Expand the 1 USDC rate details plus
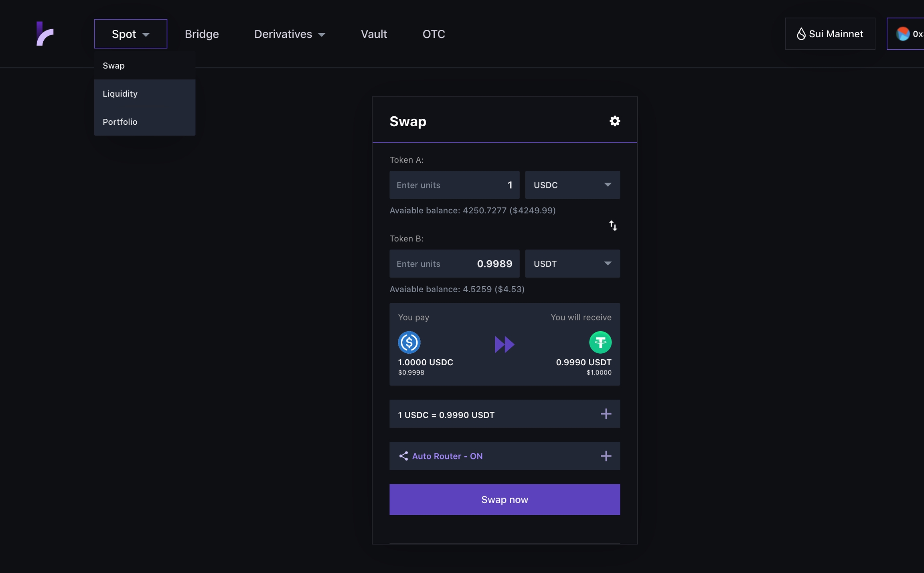 606,414
